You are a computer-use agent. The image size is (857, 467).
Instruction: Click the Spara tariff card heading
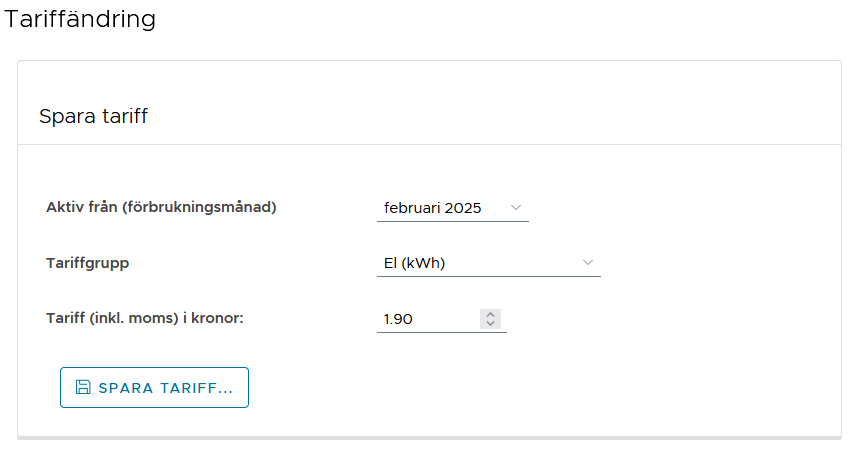(x=93, y=116)
